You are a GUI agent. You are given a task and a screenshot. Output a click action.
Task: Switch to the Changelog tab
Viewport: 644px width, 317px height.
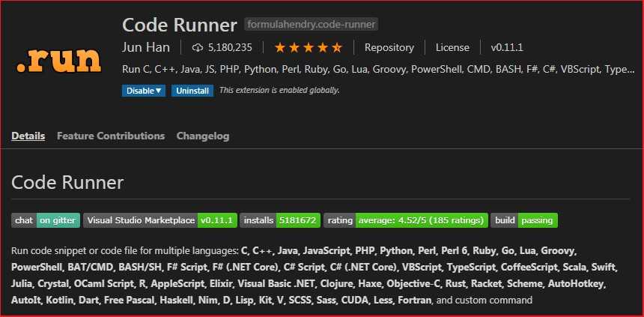tap(203, 136)
